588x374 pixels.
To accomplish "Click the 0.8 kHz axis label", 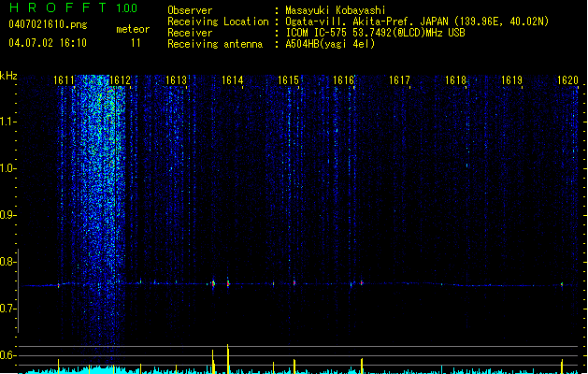I will pyautogui.click(x=7, y=262).
